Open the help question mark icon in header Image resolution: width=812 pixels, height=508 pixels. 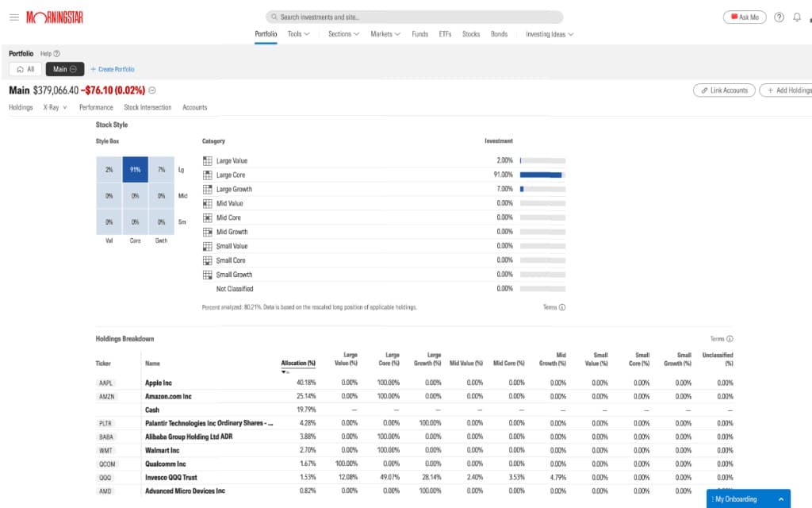pos(779,17)
